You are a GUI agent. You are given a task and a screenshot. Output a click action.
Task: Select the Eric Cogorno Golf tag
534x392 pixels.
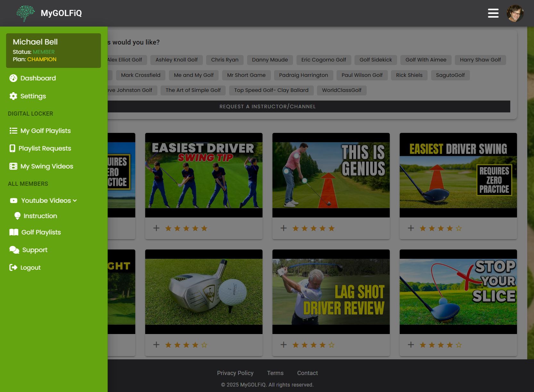pyautogui.click(x=324, y=60)
